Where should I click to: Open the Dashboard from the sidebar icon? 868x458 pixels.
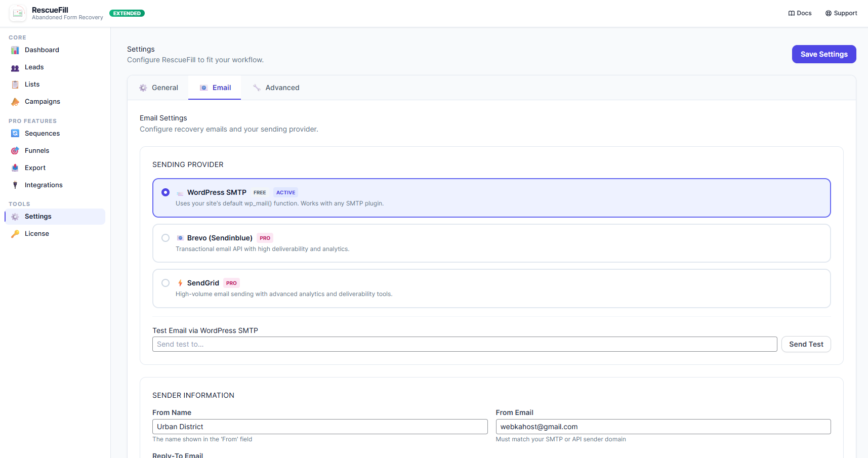(15, 50)
